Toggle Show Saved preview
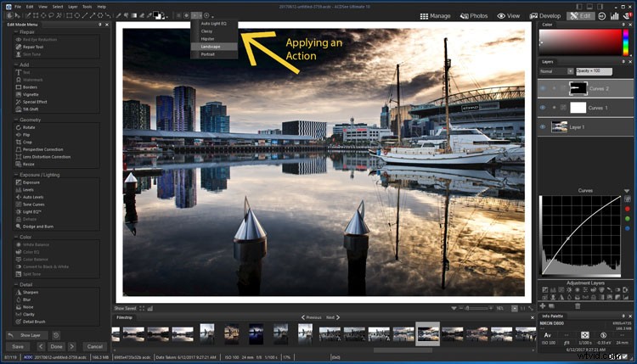Image resolution: width=637 pixels, height=364 pixels. click(x=125, y=308)
